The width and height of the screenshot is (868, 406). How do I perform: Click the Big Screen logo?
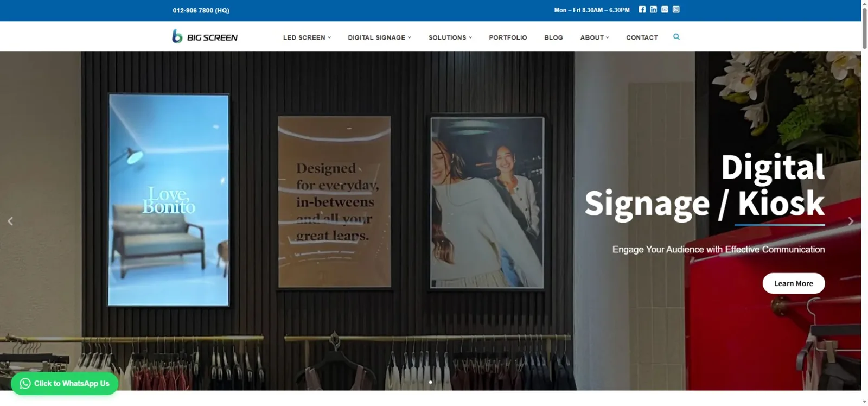coord(205,36)
